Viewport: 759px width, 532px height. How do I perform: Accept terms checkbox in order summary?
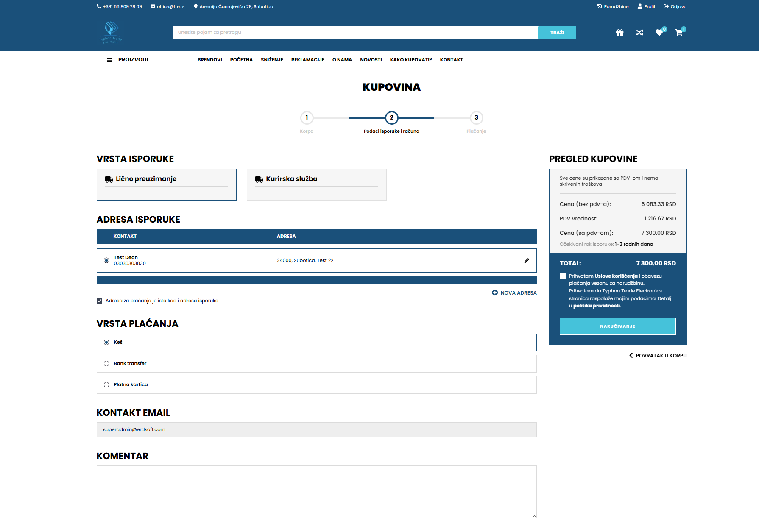pyautogui.click(x=563, y=276)
